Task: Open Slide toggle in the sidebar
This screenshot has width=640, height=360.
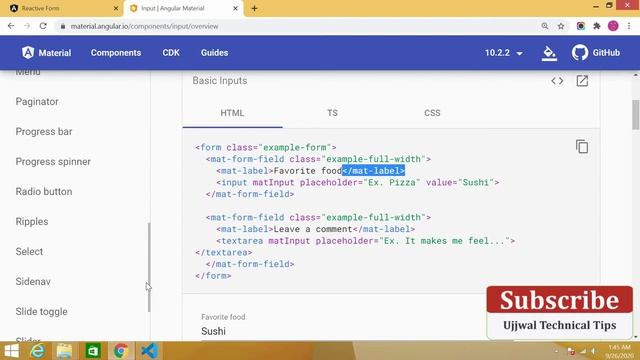Action: tap(42, 311)
